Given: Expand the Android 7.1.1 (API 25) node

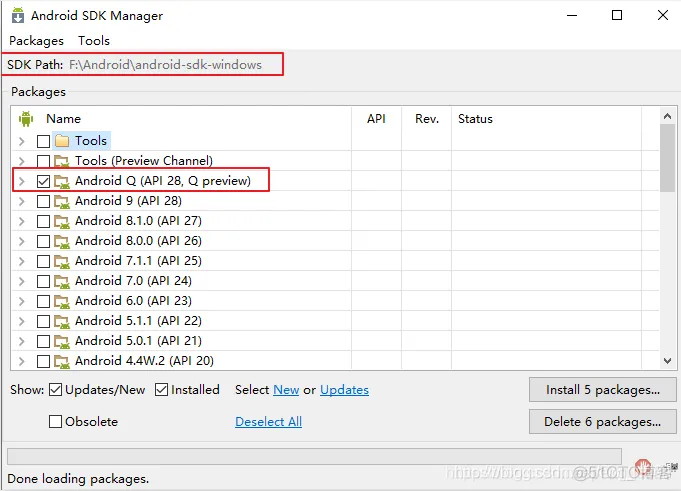Looking at the screenshot, I should (x=22, y=261).
